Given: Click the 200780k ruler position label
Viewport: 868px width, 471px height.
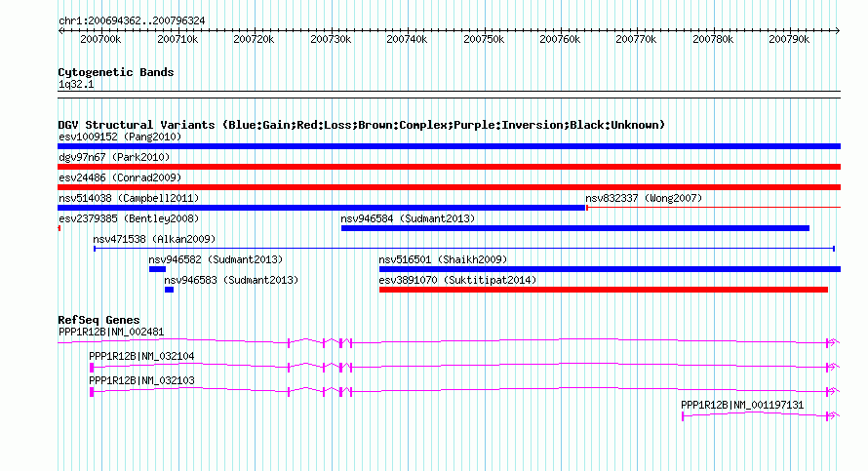Looking at the screenshot, I should coord(714,39).
